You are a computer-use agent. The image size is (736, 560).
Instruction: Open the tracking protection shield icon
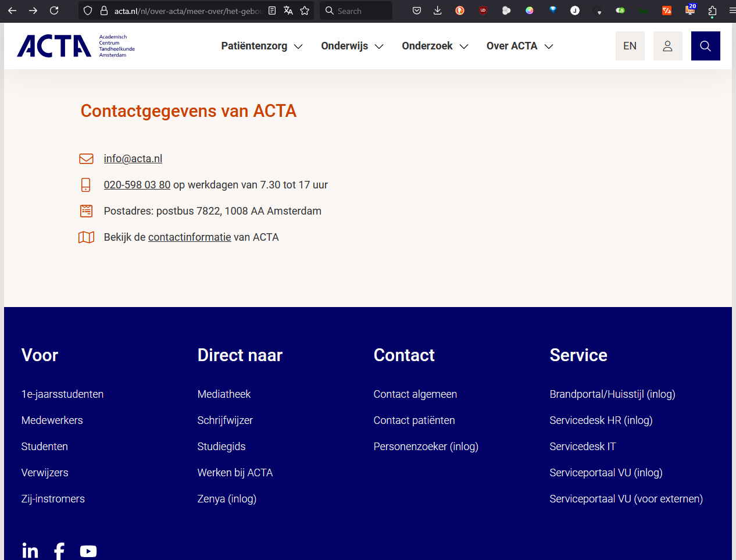88,10
